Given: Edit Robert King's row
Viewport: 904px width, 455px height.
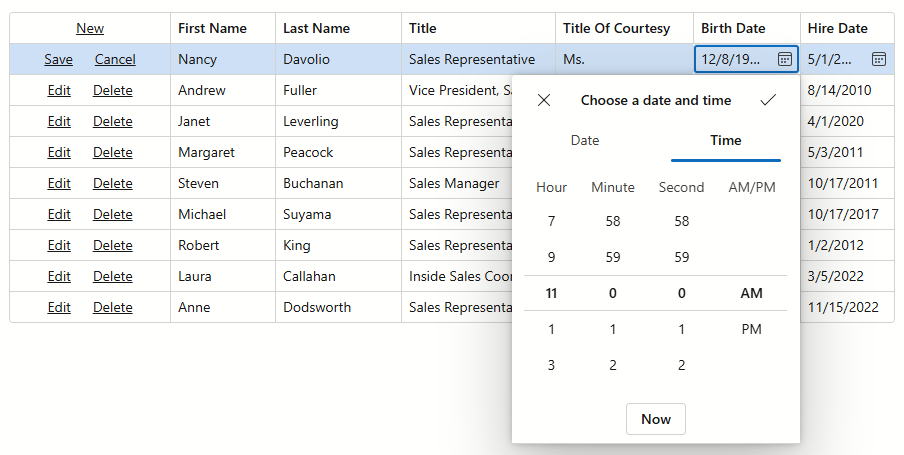Looking at the screenshot, I should tap(59, 246).
